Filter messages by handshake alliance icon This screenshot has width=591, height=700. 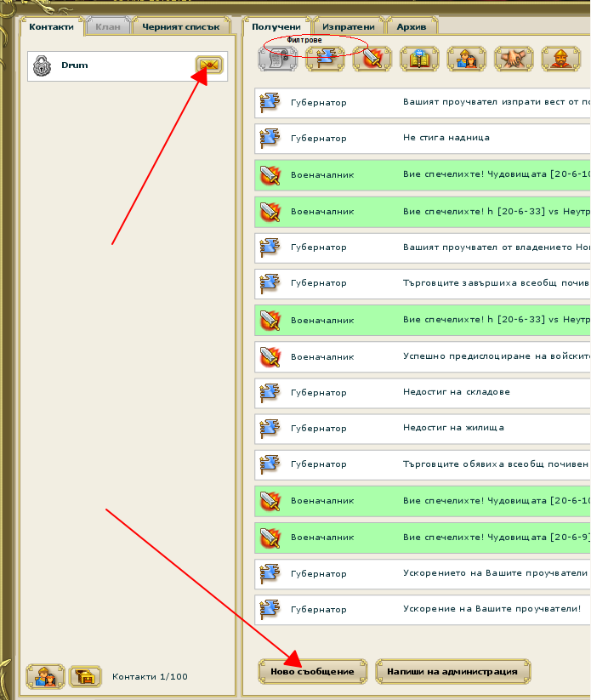point(514,59)
